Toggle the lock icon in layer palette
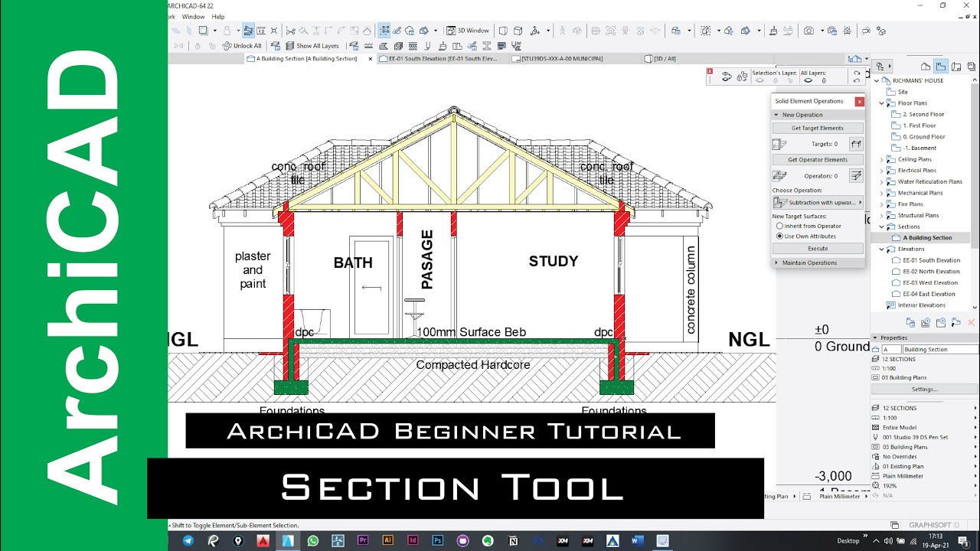980x551 pixels. coord(741,76)
